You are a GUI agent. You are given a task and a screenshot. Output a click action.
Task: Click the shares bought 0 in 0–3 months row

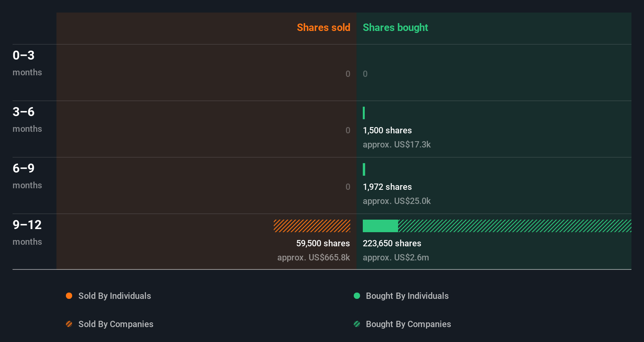(365, 74)
